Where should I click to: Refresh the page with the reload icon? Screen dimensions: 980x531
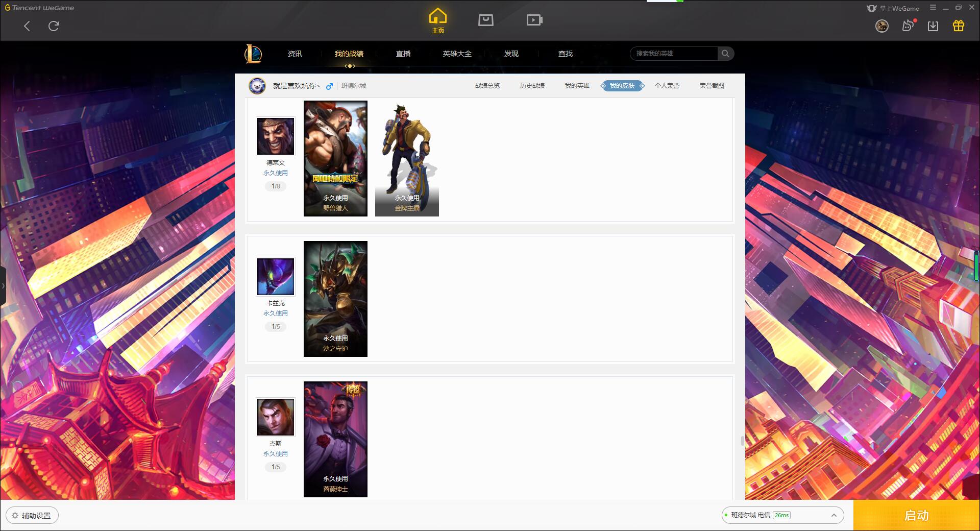(54, 26)
